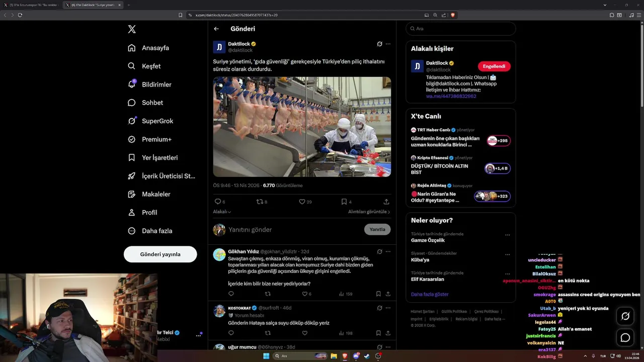Open more options on Daktilock post
This screenshot has height=362, width=644.
click(x=388, y=44)
